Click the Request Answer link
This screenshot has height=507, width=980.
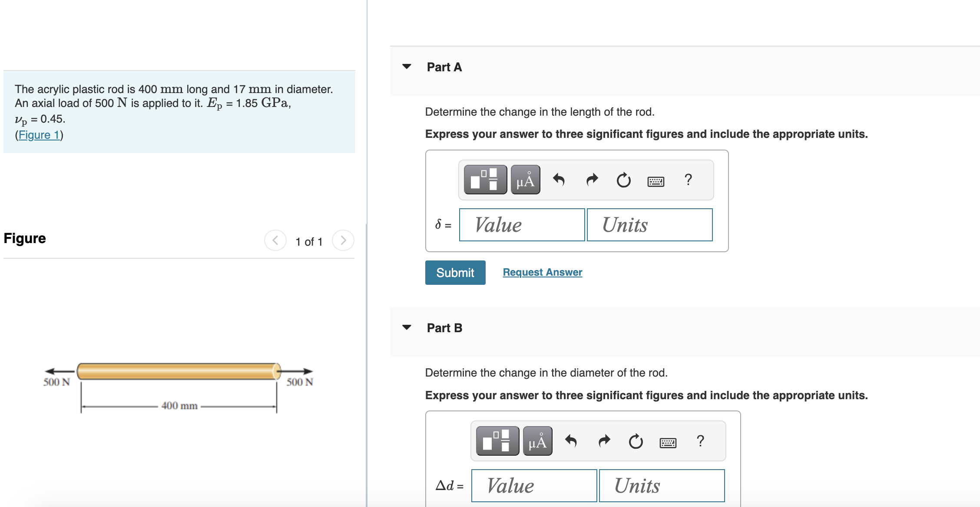tap(543, 272)
